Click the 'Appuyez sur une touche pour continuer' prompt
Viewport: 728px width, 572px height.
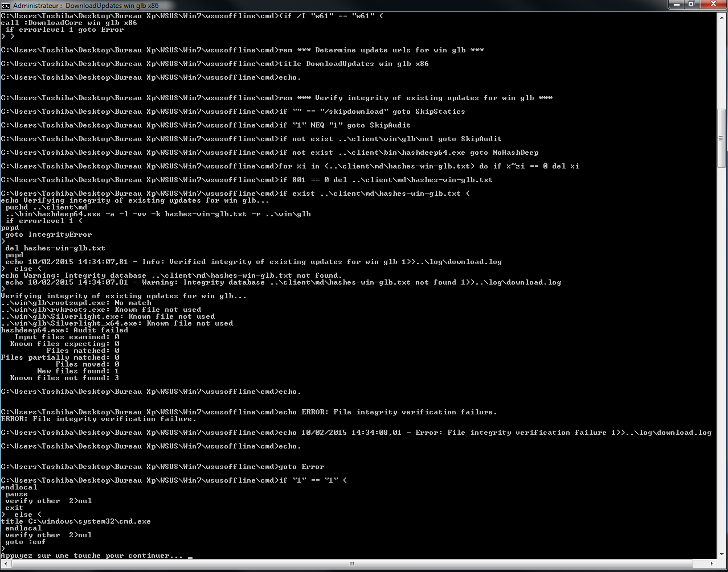[x=91, y=555]
